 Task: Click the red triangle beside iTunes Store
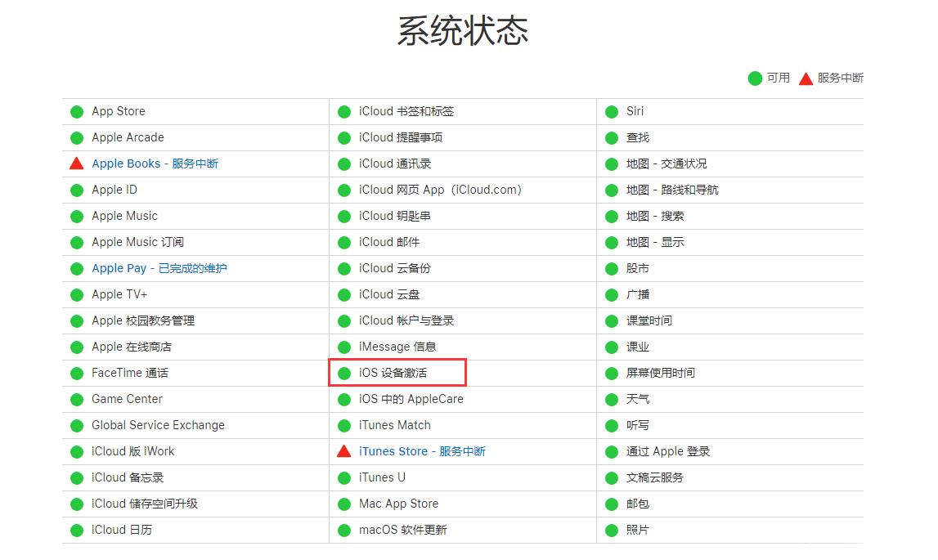tap(344, 451)
